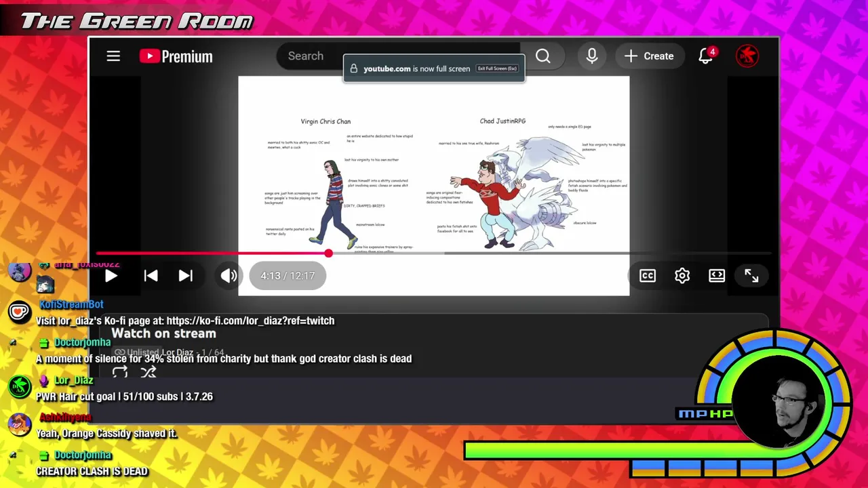Play the paused video
The height and width of the screenshot is (488, 868).
click(x=111, y=276)
